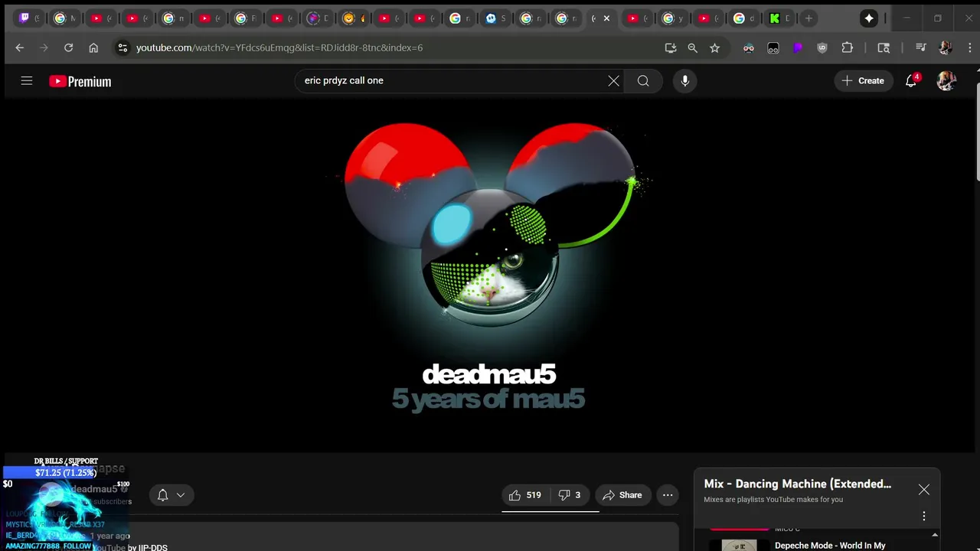Screen dimensions: 980x551
Task: Clear the search box with the X
Action: pyautogui.click(x=613, y=80)
